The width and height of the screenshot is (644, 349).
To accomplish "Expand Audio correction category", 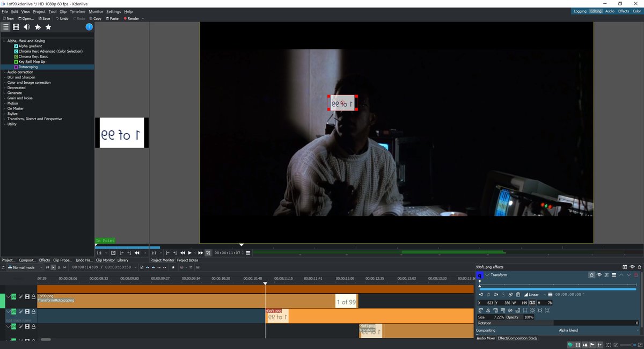I will click(4, 72).
